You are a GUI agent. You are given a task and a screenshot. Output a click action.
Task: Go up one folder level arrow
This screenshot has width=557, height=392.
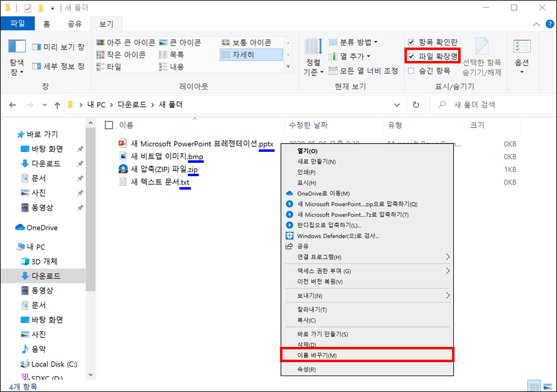click(x=57, y=105)
